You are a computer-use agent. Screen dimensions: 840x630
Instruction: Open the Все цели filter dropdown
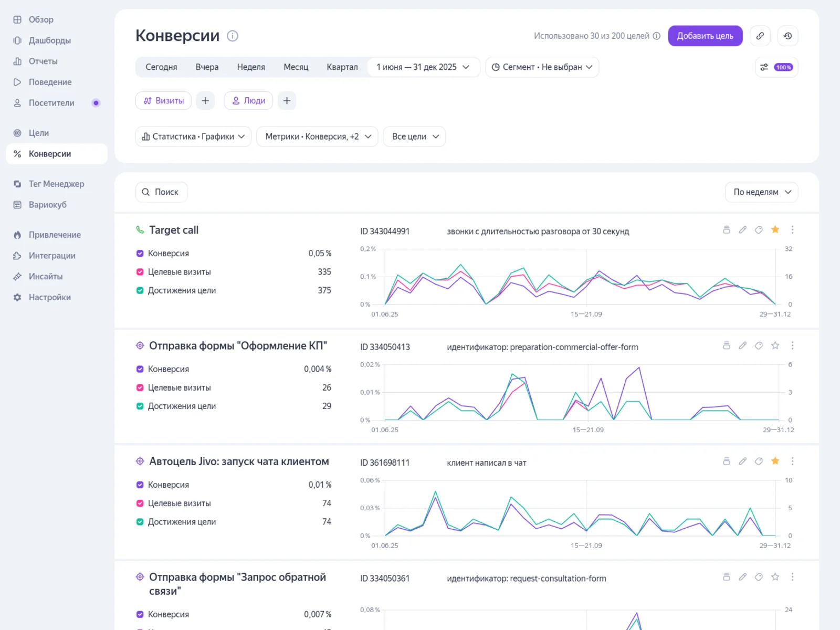[415, 136]
